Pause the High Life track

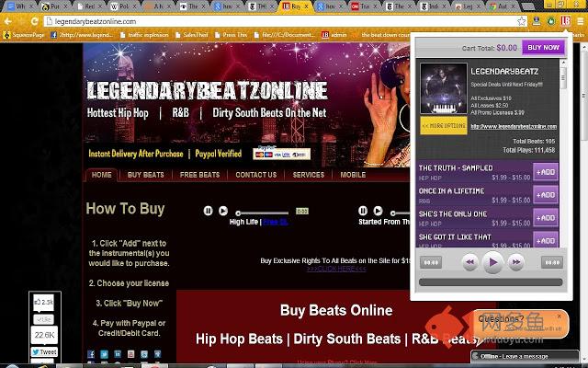209,211
